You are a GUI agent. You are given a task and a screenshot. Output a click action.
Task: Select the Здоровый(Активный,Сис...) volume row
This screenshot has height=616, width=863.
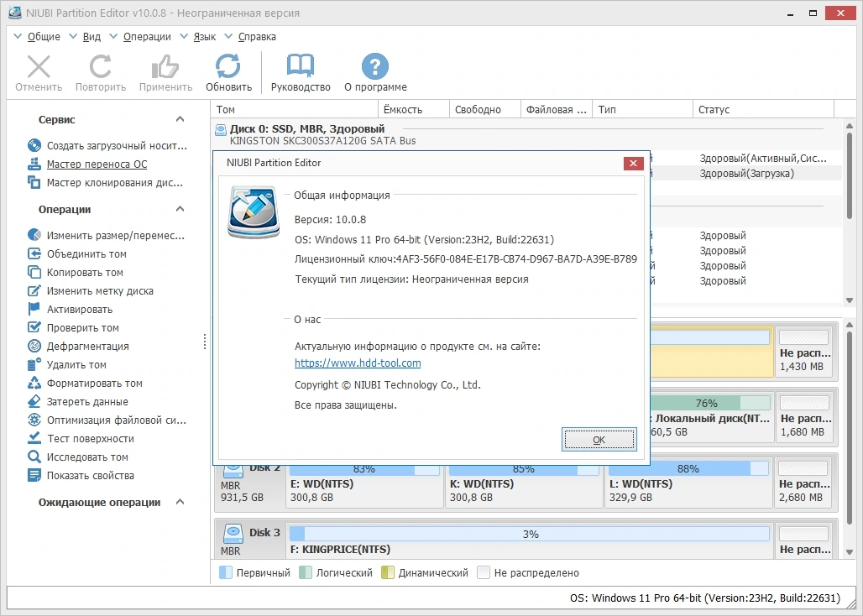pos(746,159)
